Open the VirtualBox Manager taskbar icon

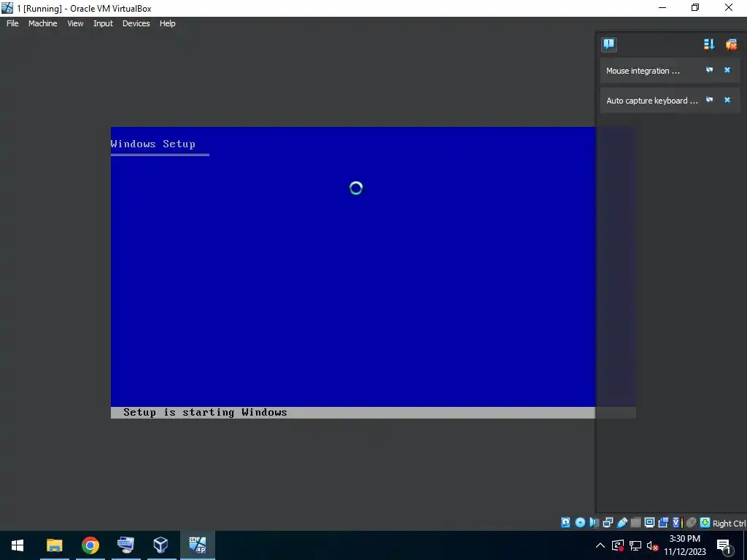coord(161,545)
